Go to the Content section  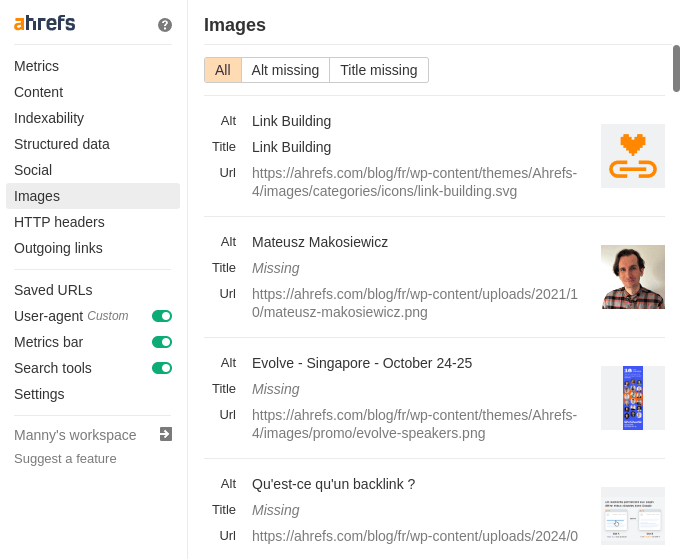[x=38, y=92]
